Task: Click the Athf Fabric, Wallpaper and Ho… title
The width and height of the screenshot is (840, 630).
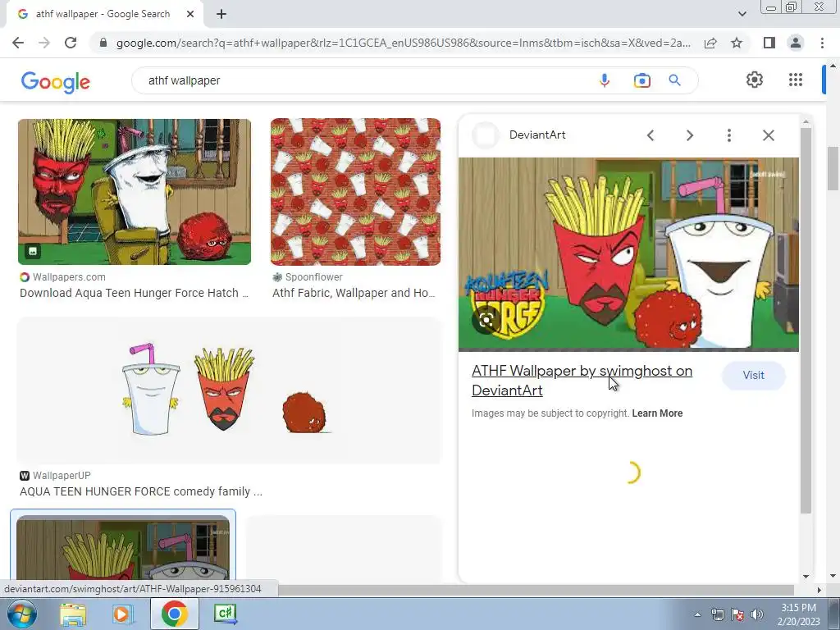Action: (x=354, y=293)
